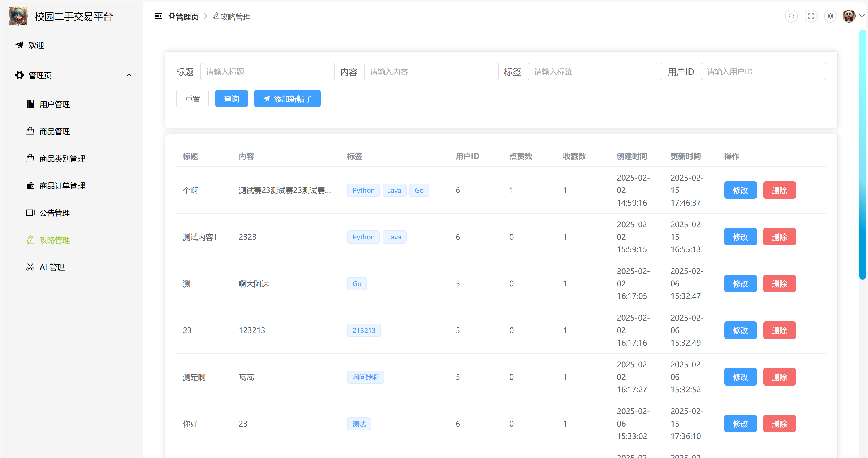
Task: Open 商品订单管理 wallet menu entry
Action: [x=62, y=186]
